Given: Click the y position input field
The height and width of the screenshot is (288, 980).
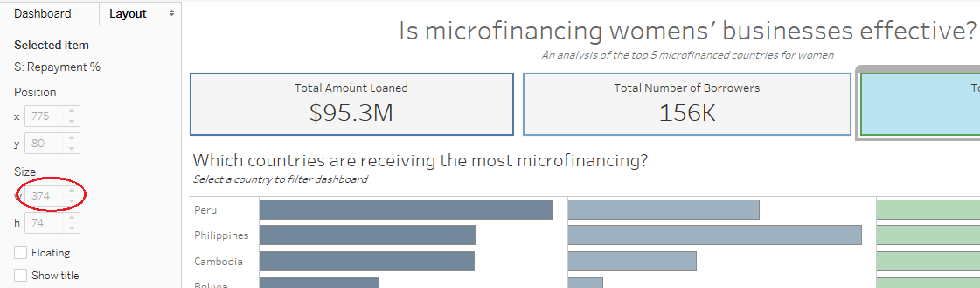Looking at the screenshot, I should pyautogui.click(x=45, y=143).
